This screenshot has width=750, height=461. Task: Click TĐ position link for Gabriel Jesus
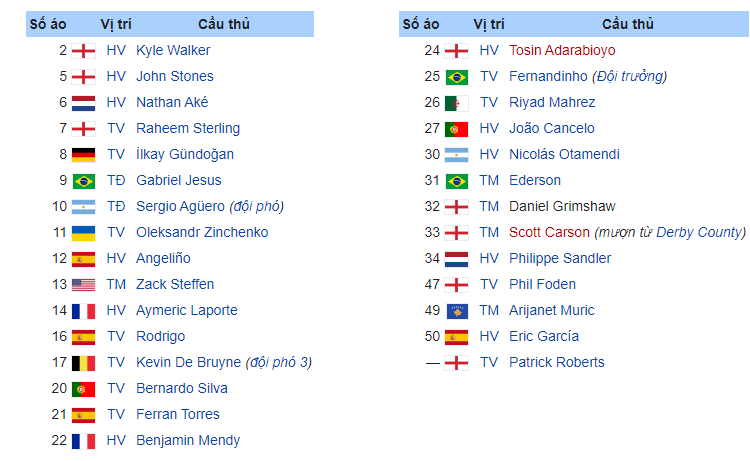tap(116, 180)
